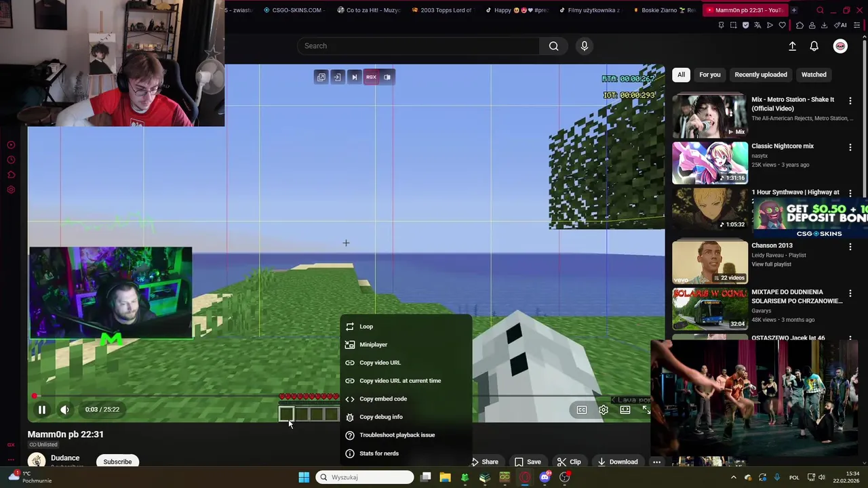This screenshot has height=488, width=868.
Task: Open the Windows Start menu
Action: pos(304,477)
